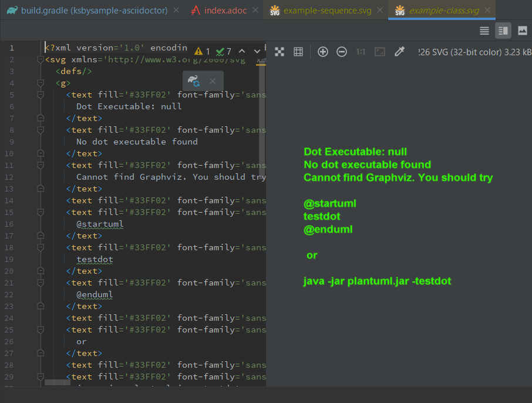
Task: Open the index.adoc tab
Action: pos(219,11)
